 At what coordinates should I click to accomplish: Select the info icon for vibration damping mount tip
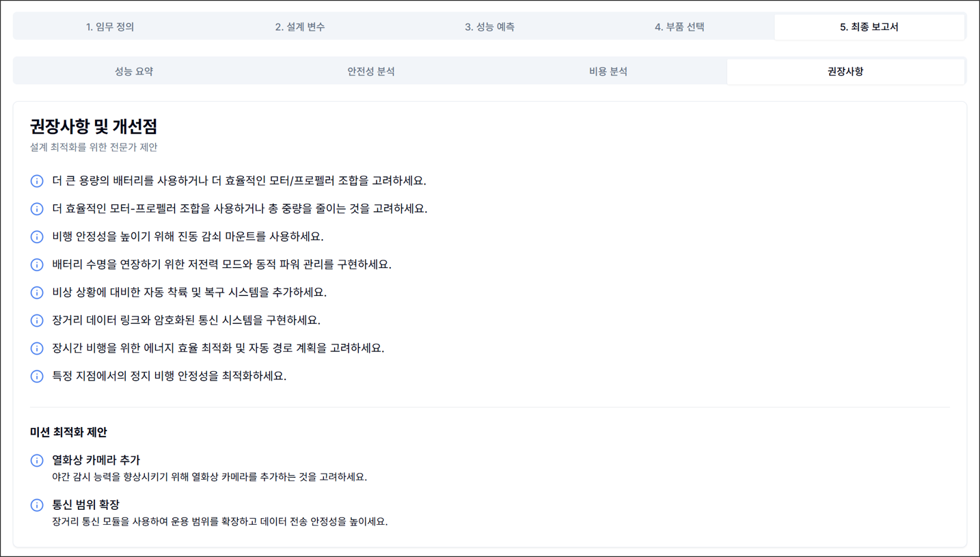tap(37, 236)
